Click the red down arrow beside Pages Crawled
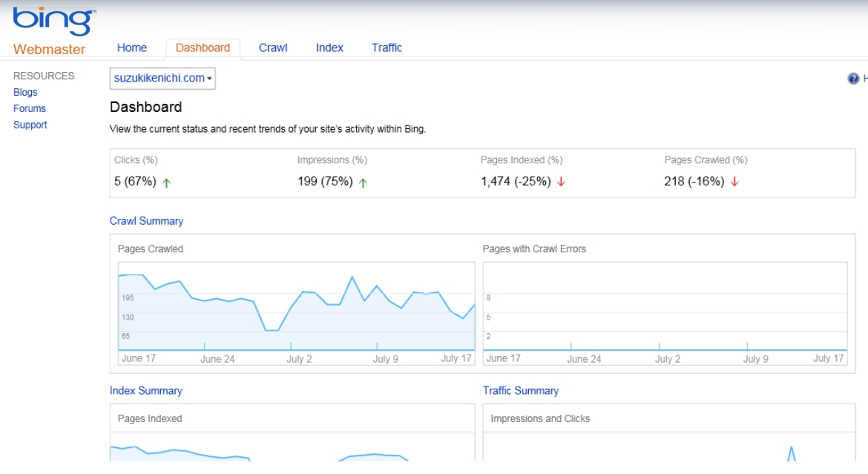Viewport: 868px width, 474px height. [734, 182]
